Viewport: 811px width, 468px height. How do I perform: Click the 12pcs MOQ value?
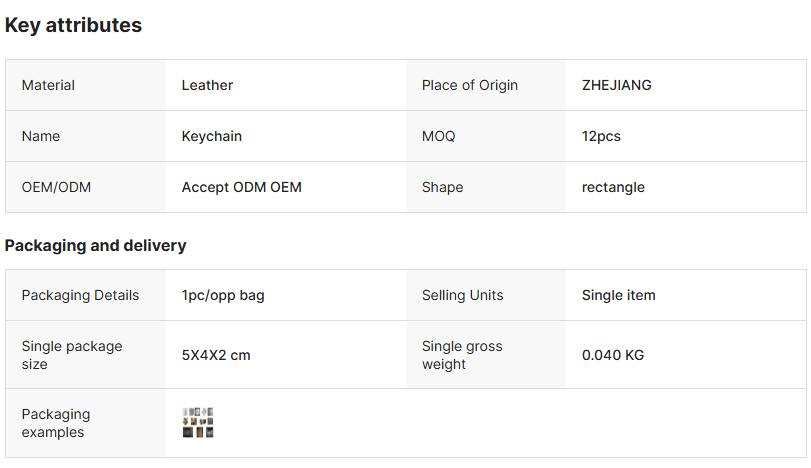(601, 136)
